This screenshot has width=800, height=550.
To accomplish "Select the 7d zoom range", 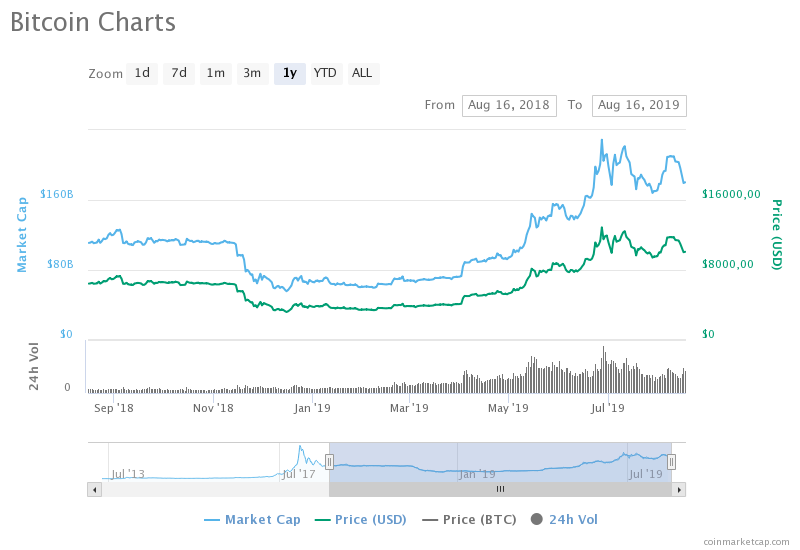I will pos(179,73).
